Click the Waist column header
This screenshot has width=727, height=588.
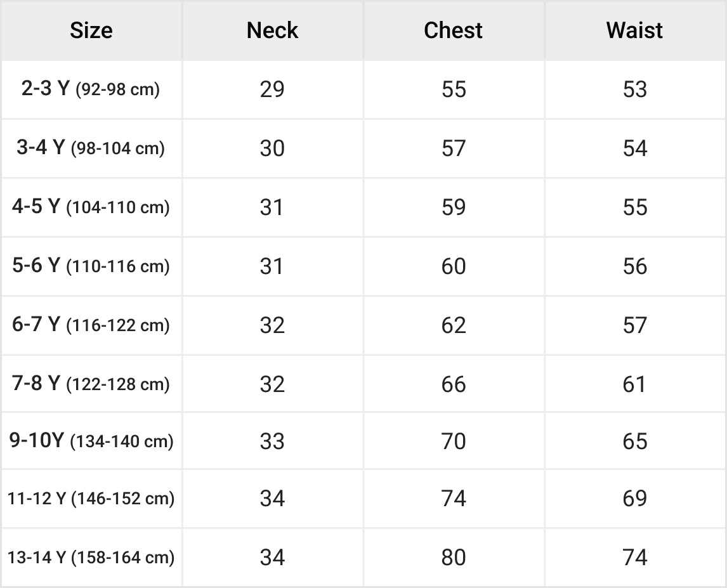[634, 30]
